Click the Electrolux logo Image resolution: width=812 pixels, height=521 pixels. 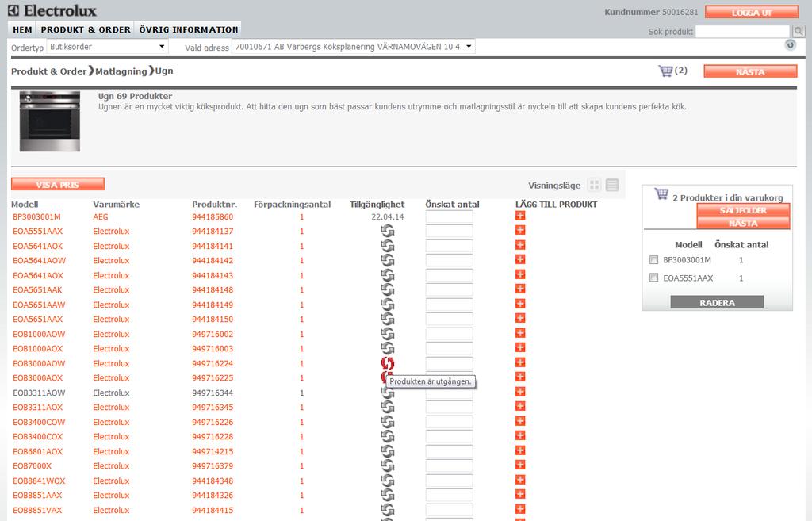click(x=52, y=10)
